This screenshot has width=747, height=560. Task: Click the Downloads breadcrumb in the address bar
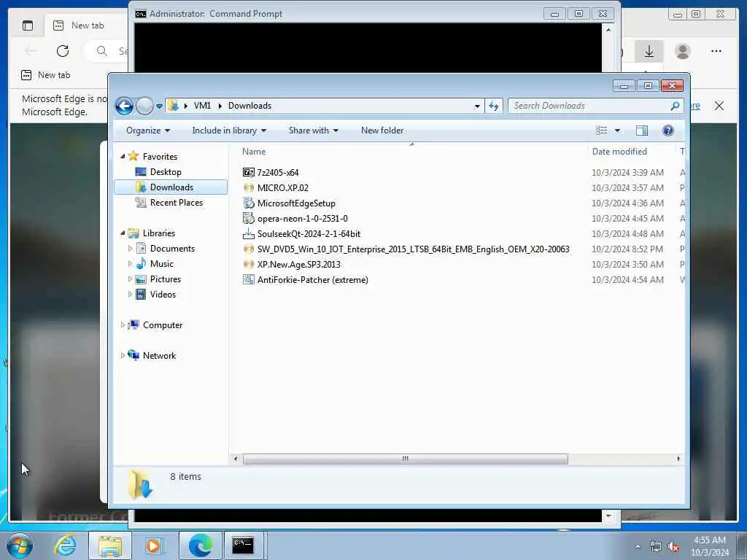pos(249,106)
